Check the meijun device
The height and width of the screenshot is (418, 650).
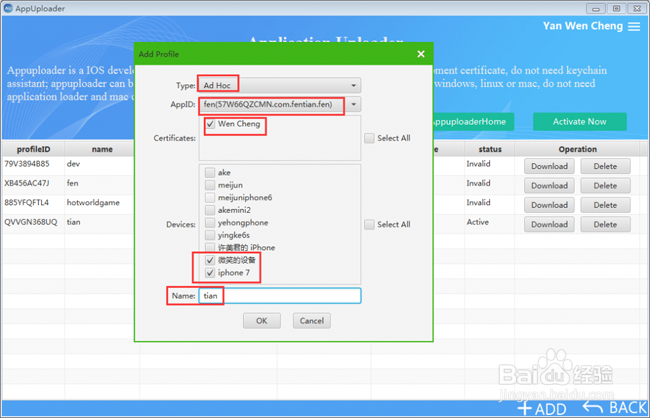point(210,185)
